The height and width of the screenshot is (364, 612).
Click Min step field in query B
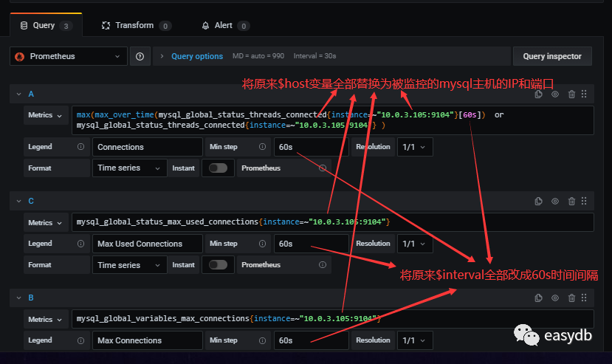310,340
